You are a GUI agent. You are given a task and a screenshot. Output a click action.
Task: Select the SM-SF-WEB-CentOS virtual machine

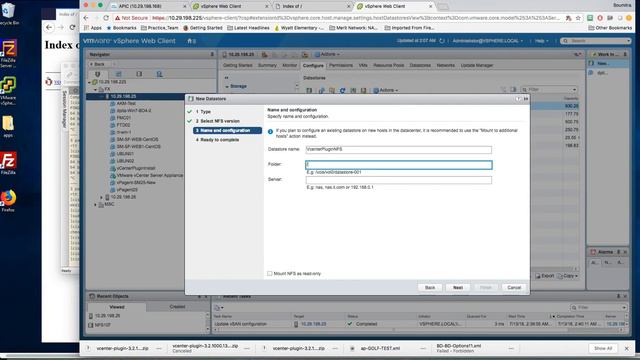[x=138, y=139]
